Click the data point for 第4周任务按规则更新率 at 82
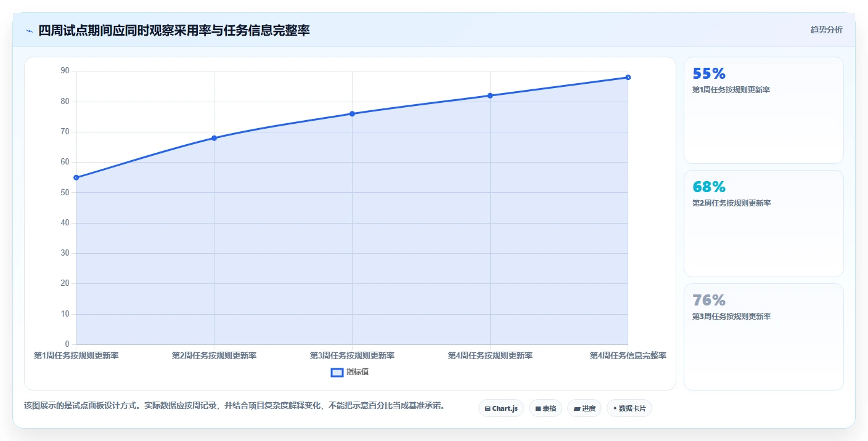Viewport: 868px width, 441px height. 490,95
